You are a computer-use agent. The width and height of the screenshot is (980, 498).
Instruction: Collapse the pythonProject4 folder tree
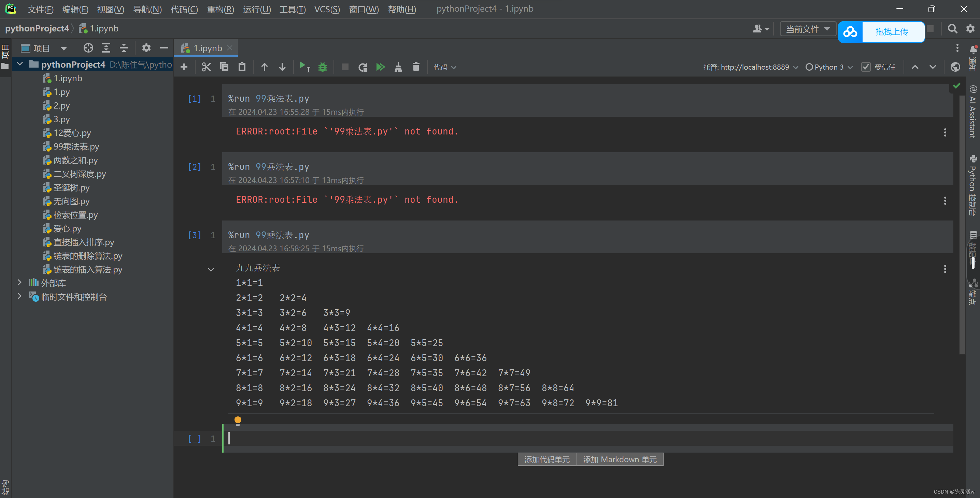pos(20,64)
